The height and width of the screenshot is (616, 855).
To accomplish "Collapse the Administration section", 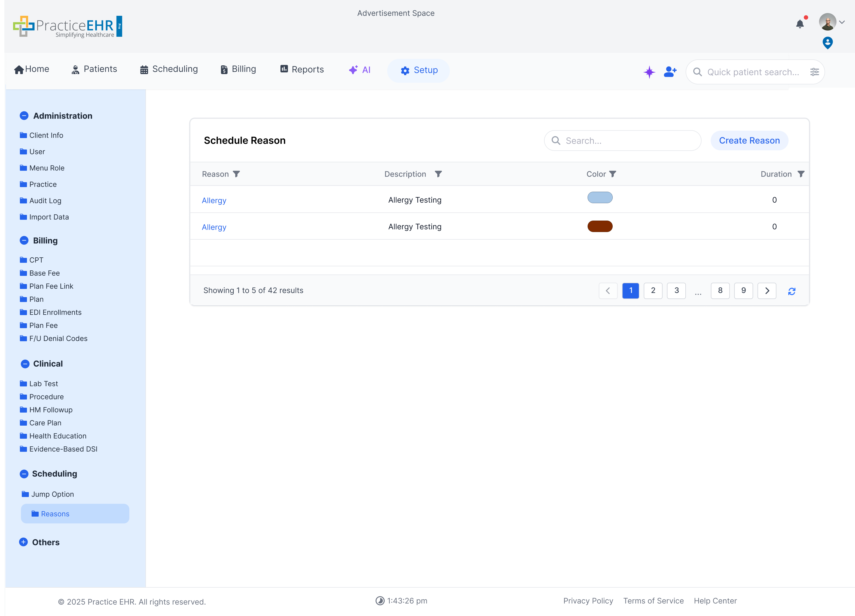I will click(x=24, y=116).
